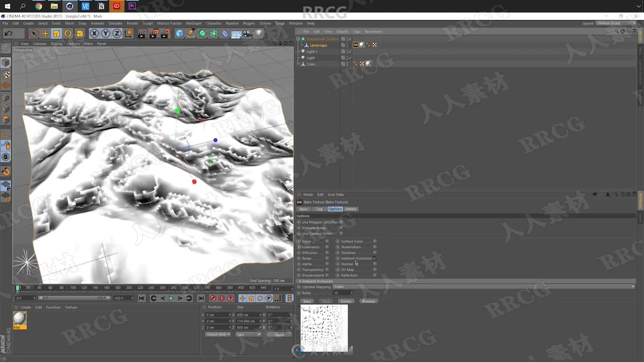Click the Undo arrow icon
The width and height of the screenshot is (644, 362).
(x=8, y=34)
